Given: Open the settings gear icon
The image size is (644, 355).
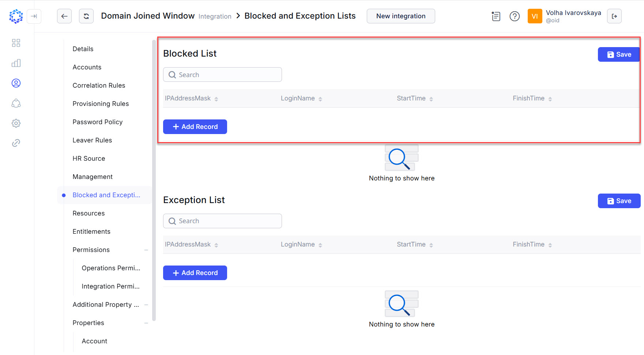Looking at the screenshot, I should [16, 123].
